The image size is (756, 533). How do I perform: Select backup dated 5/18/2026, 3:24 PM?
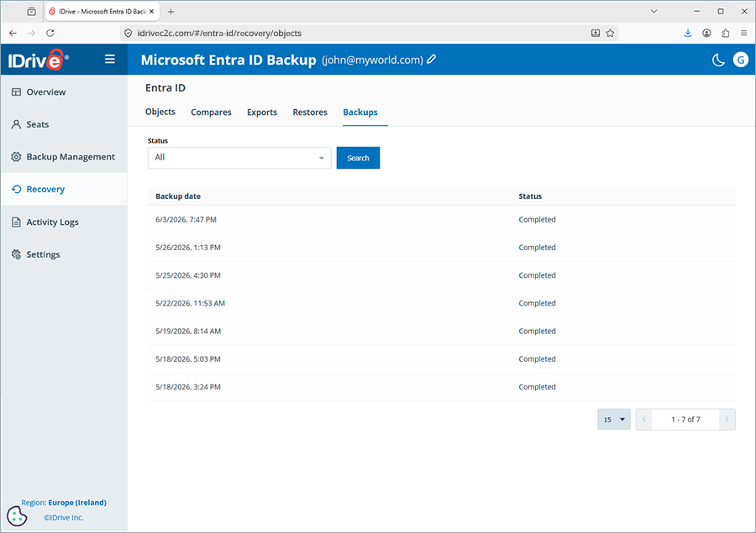442,387
